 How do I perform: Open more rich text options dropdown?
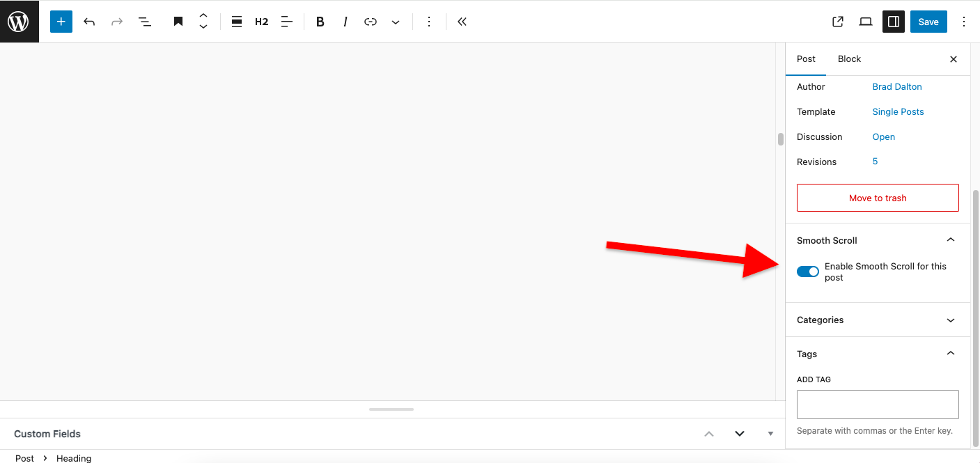[396, 22]
